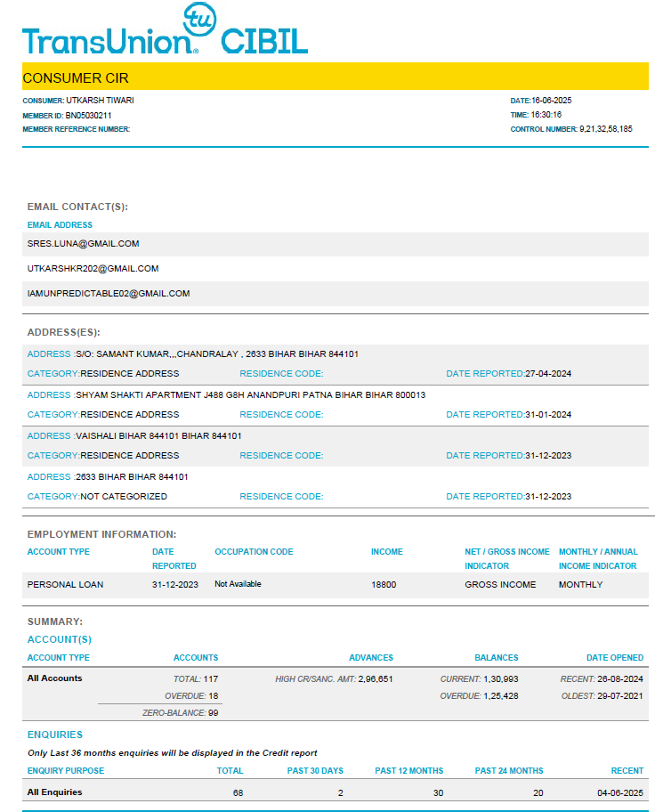This screenshot has width=655, height=812.
Task: Select email UTKARSHKR202@GMAIL.COM
Action: click(93, 269)
